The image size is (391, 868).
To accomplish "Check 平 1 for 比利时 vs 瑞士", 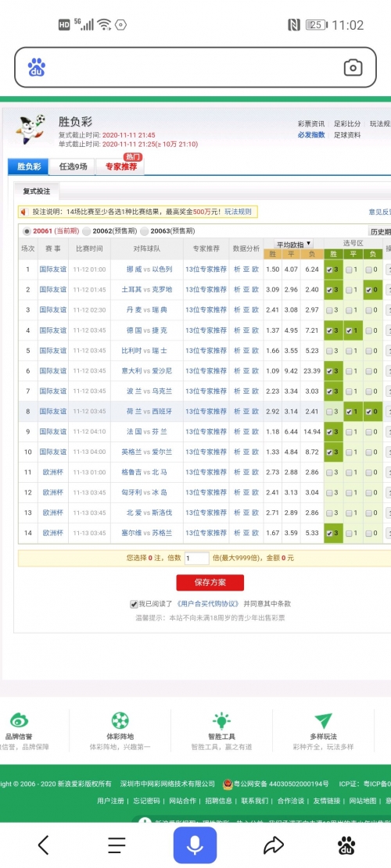I will pyautogui.click(x=349, y=351).
